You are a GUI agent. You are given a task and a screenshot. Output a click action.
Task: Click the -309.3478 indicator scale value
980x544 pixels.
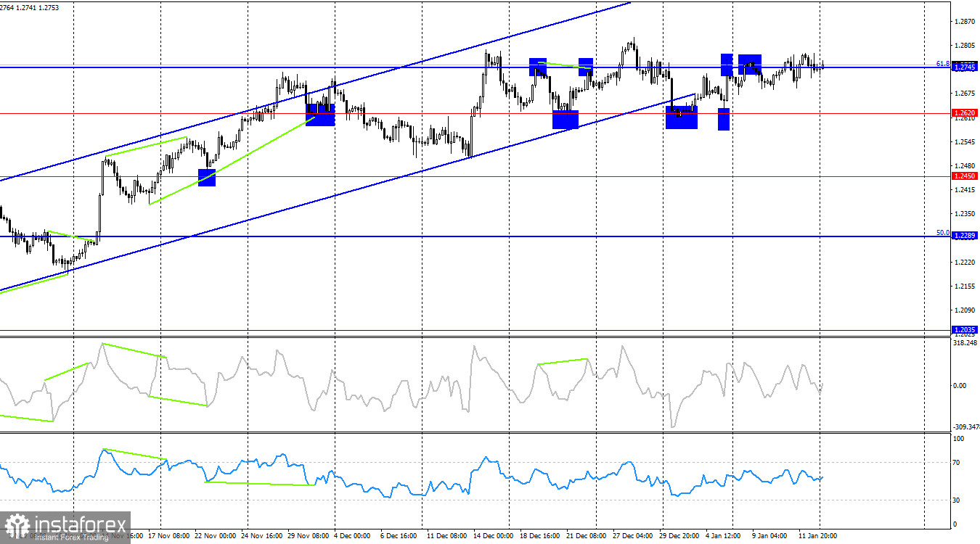(x=965, y=427)
